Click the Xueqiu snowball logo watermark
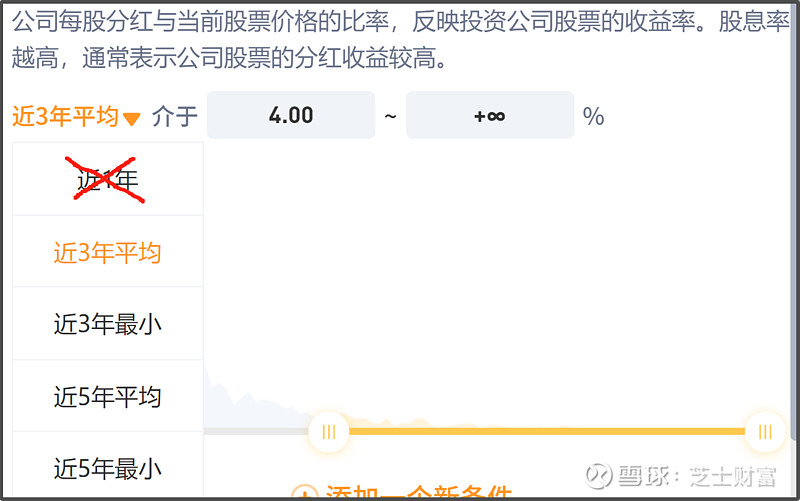The height and width of the screenshot is (501, 800). 598,476
